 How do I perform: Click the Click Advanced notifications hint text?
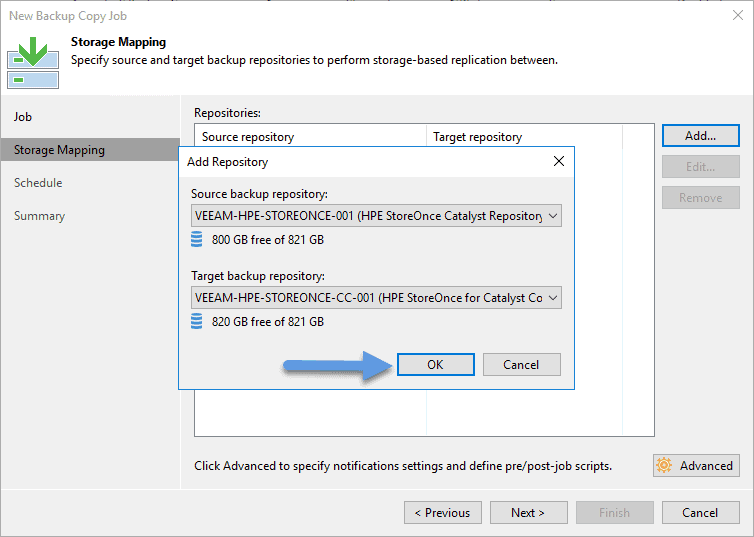coord(403,466)
